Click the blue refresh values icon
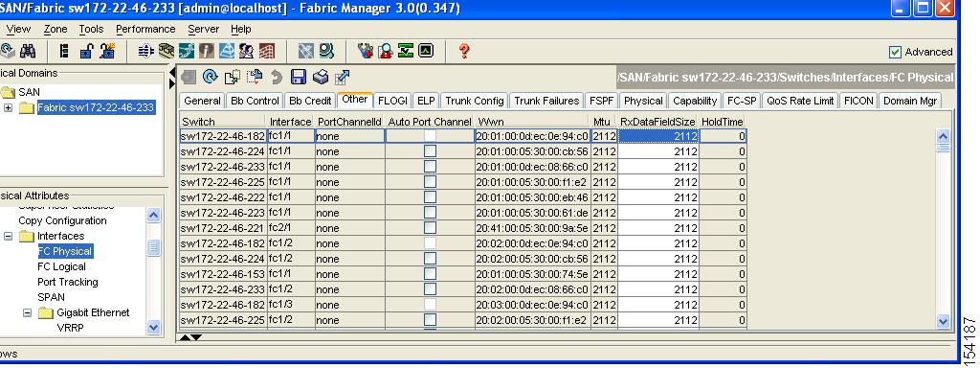This screenshot has width=980, height=368. tap(211, 77)
